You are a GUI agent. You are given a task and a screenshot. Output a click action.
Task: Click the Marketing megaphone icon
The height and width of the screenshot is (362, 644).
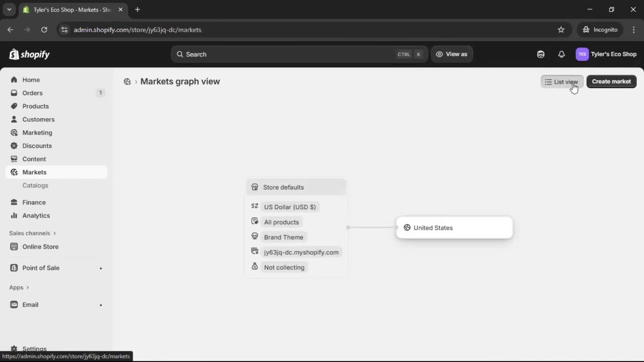[14, 132]
